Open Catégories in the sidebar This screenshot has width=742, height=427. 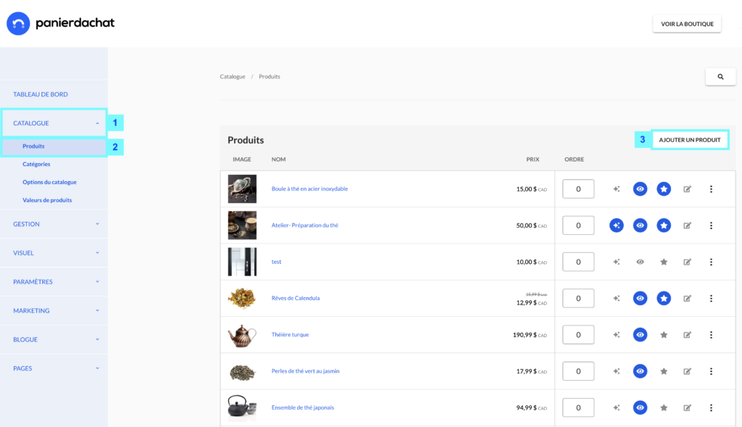pyautogui.click(x=36, y=164)
